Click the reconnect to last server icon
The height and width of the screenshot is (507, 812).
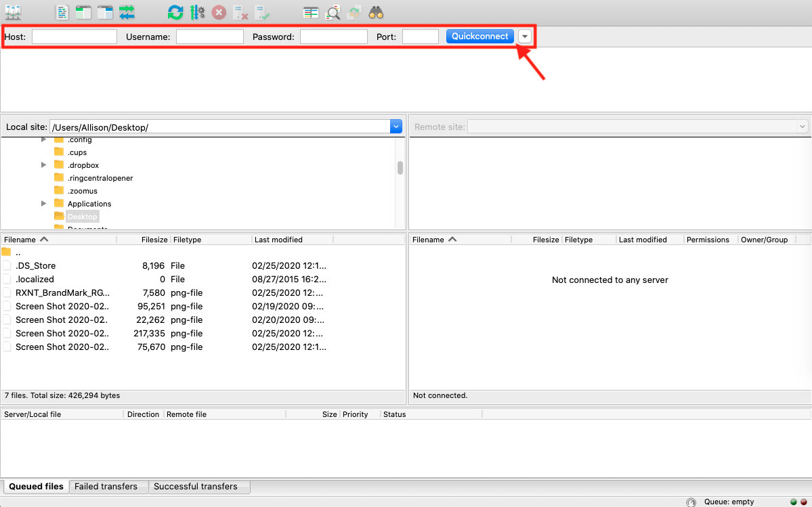tap(262, 12)
